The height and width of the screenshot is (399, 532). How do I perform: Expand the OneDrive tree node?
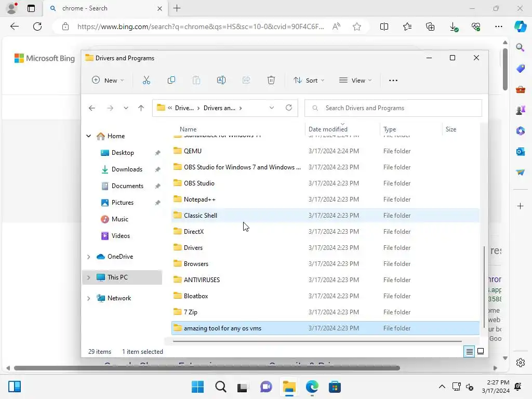point(88,257)
